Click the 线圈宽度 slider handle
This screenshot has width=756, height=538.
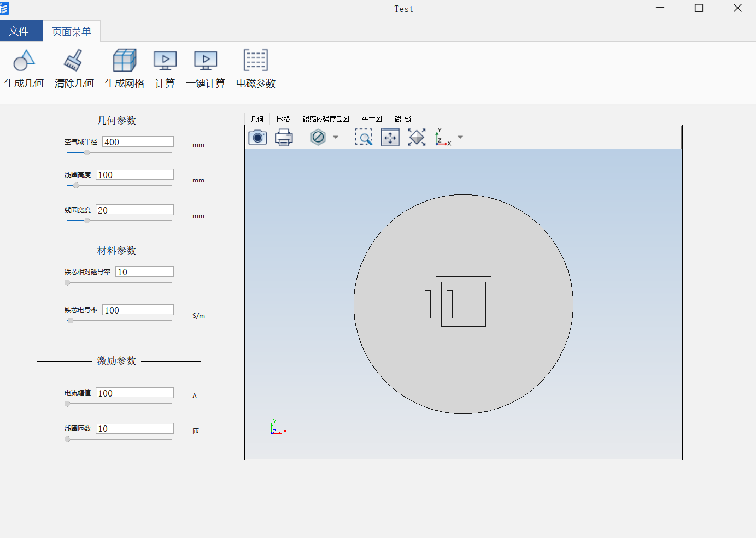87,221
